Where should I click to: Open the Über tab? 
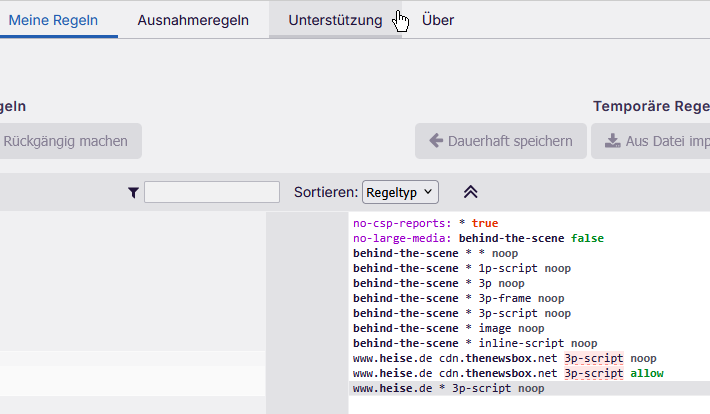(x=438, y=20)
